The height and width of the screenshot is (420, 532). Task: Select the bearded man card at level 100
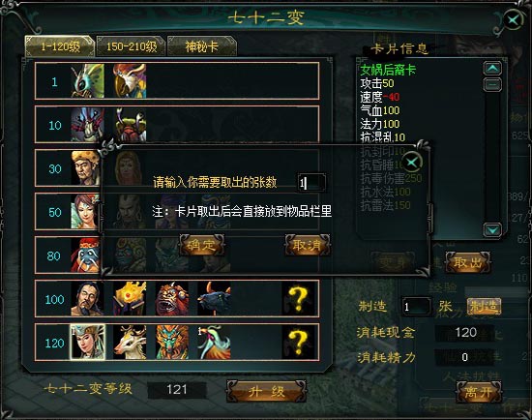(x=87, y=299)
